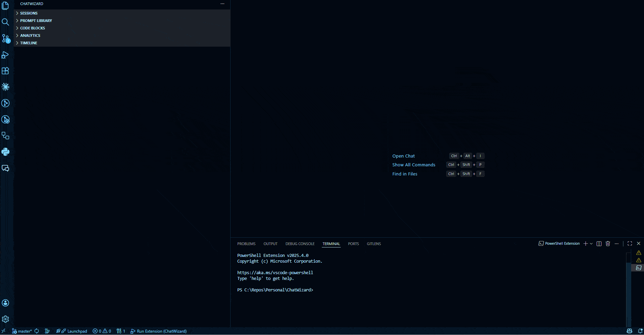Open ChatWizard sidebar more actions menu
Screen dimensions: 644x335
pyautogui.click(x=222, y=4)
